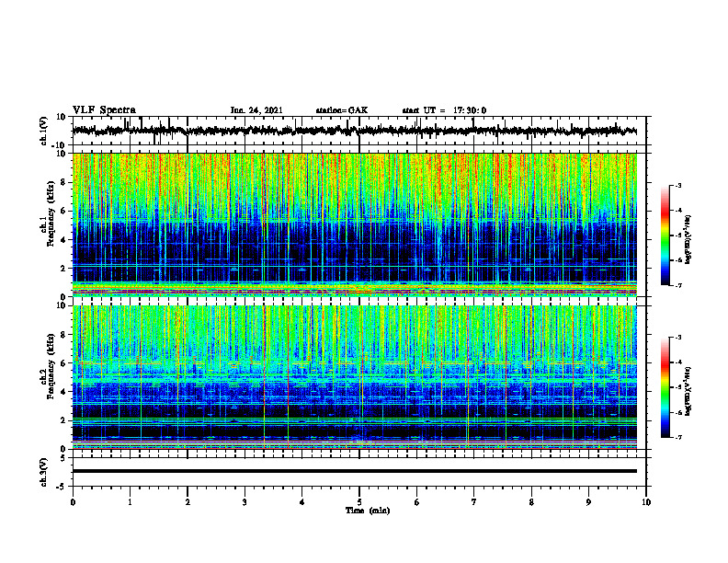Click the '10' tick on the time axis

646,502
